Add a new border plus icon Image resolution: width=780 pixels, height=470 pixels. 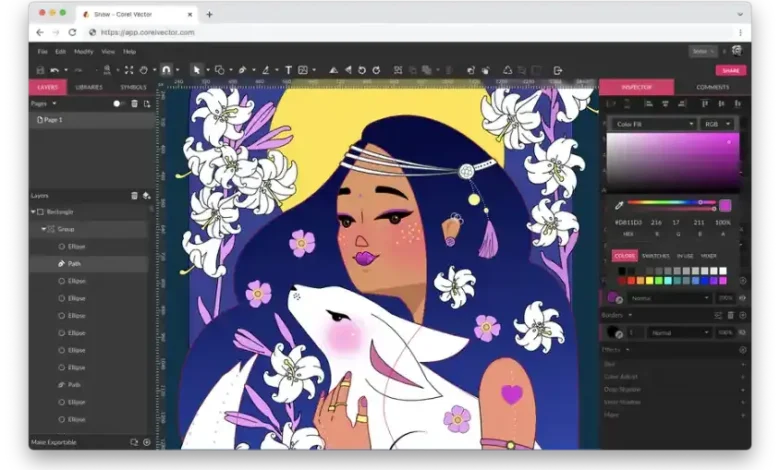coord(742,315)
